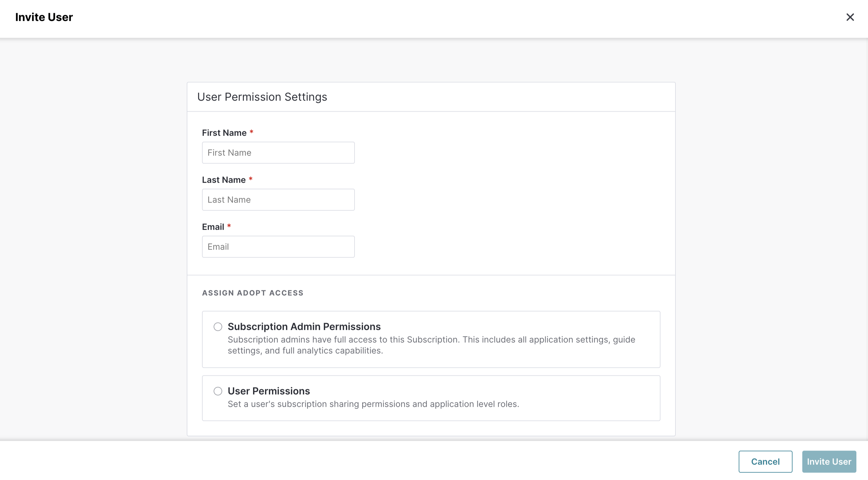
Task: Click the Cancel button
Action: tap(765, 461)
